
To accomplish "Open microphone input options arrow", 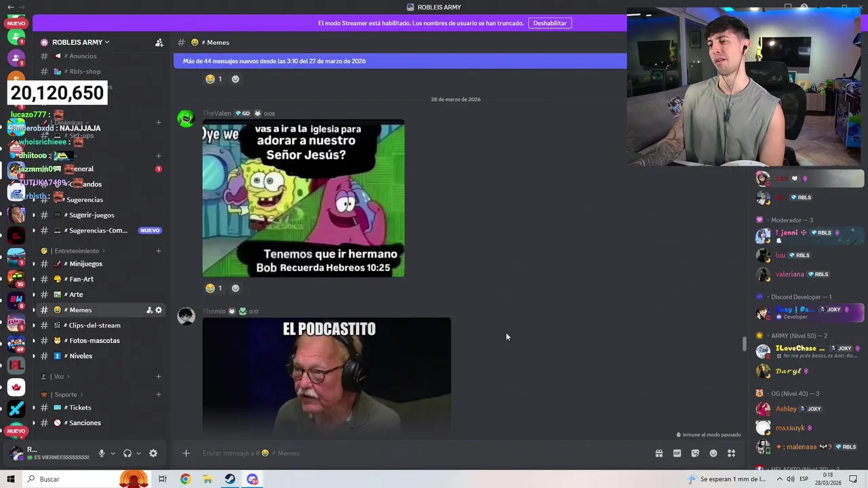I will [x=113, y=453].
